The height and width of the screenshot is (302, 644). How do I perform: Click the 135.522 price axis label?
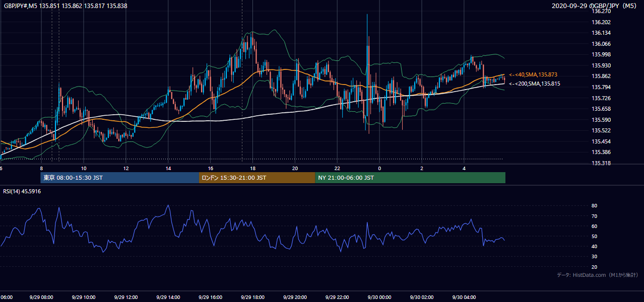pos(602,130)
